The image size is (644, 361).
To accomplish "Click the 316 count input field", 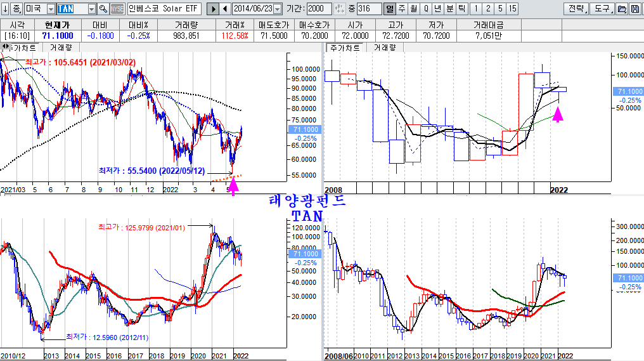I will click(x=368, y=9).
